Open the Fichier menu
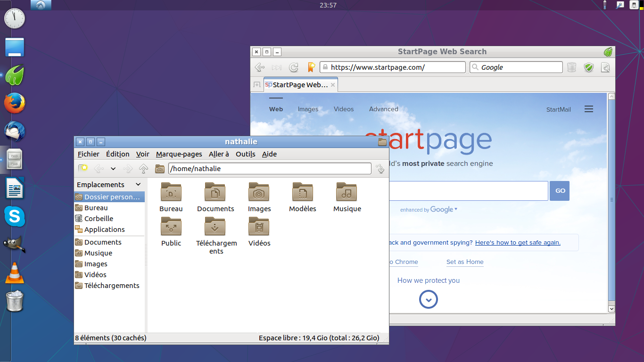This screenshot has height=362, width=644. click(x=89, y=154)
